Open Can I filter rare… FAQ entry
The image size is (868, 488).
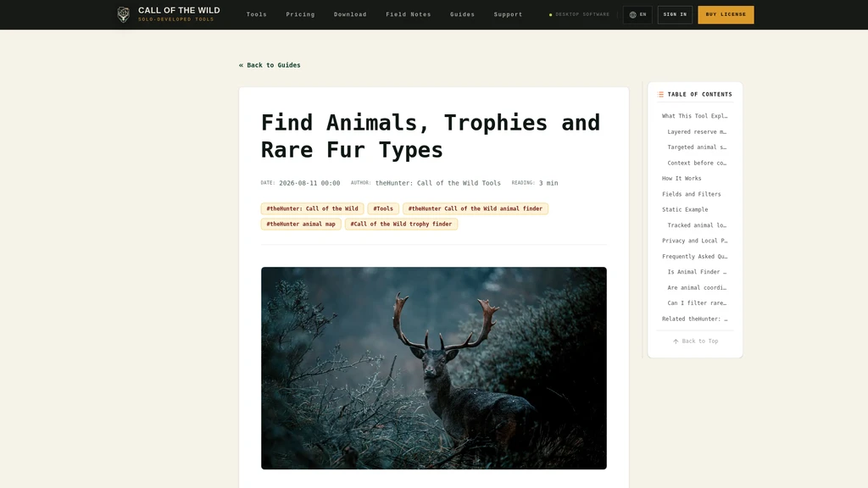697,303
